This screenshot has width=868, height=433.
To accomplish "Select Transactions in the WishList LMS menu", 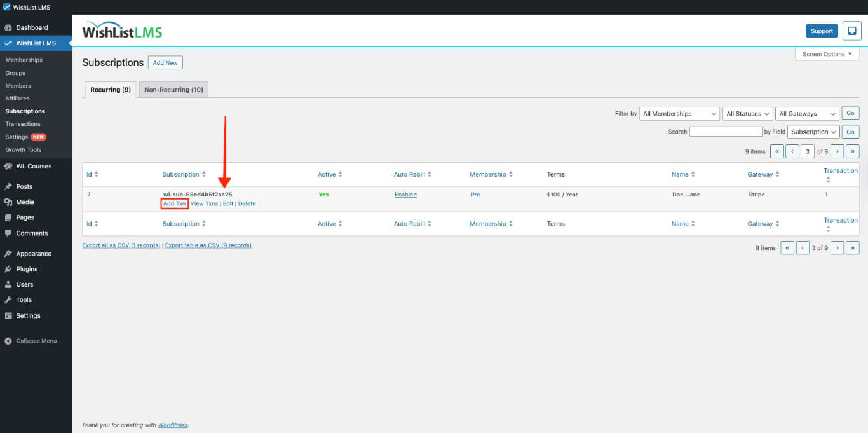I will point(24,124).
